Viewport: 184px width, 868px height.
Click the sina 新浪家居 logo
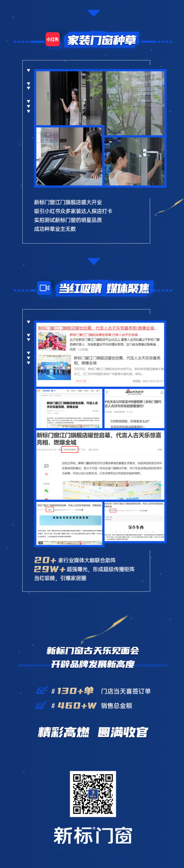134,392
